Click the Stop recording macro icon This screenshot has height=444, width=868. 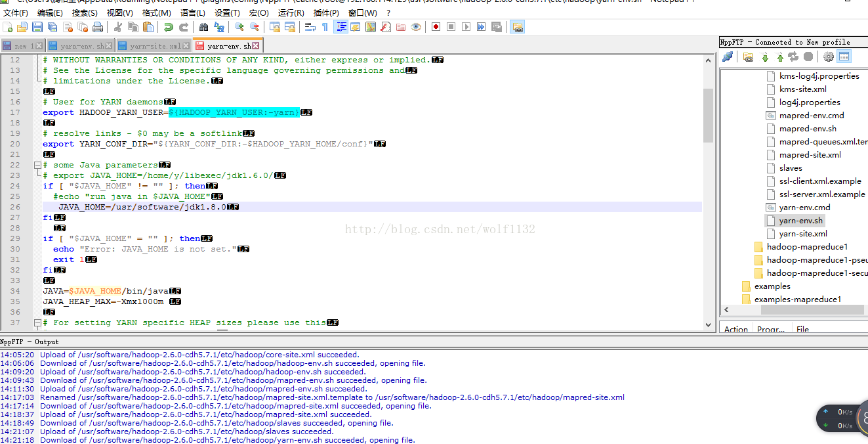[x=451, y=27]
